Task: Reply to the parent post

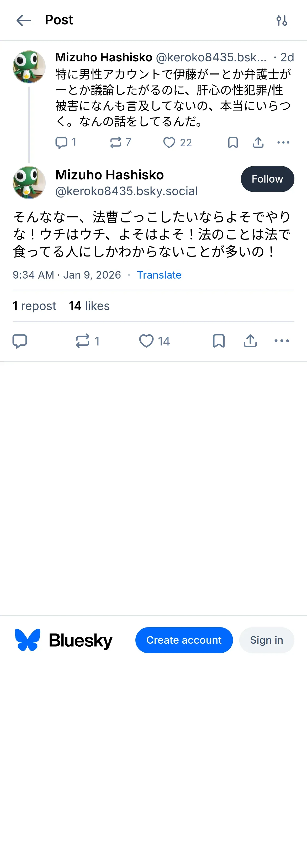Action: coord(61,142)
